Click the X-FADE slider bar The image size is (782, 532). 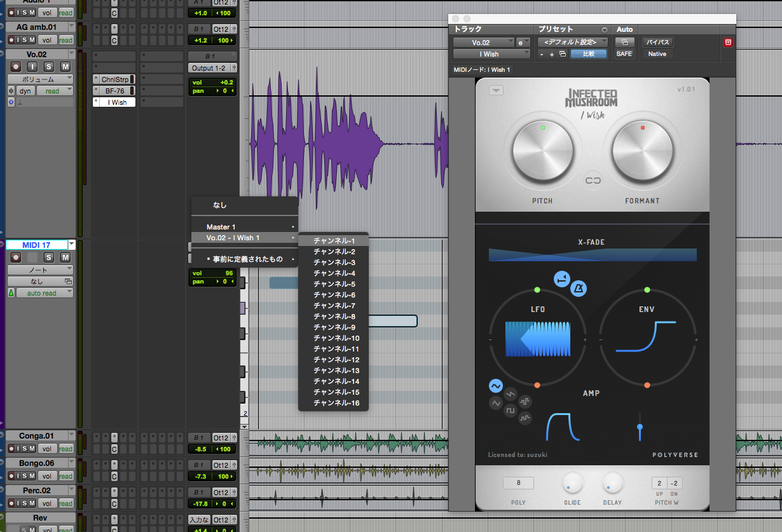593,255
